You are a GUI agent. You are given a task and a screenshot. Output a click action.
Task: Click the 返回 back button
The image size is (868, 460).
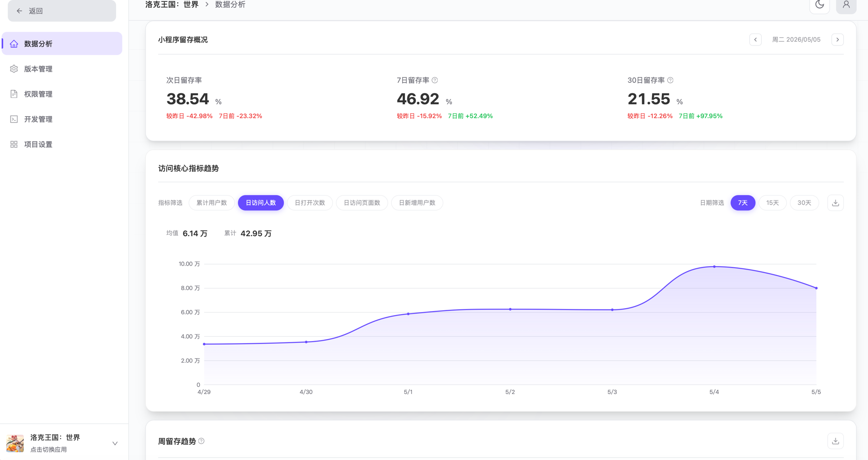[x=62, y=10]
